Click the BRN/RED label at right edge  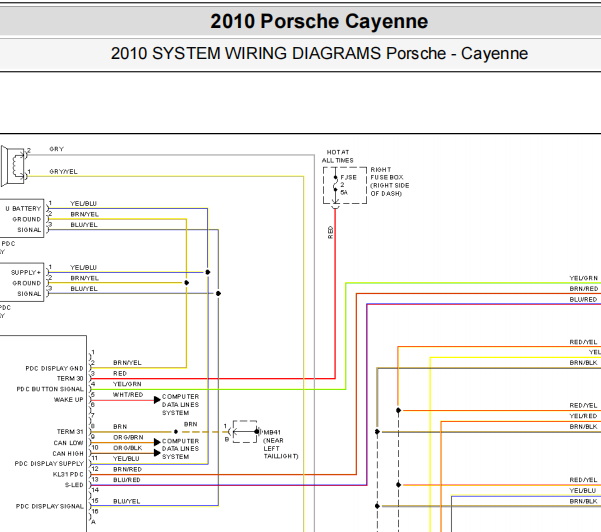tap(584, 289)
